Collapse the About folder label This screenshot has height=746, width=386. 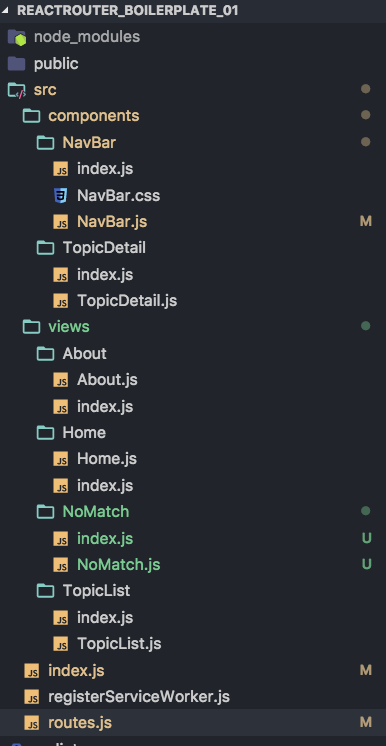(84, 353)
